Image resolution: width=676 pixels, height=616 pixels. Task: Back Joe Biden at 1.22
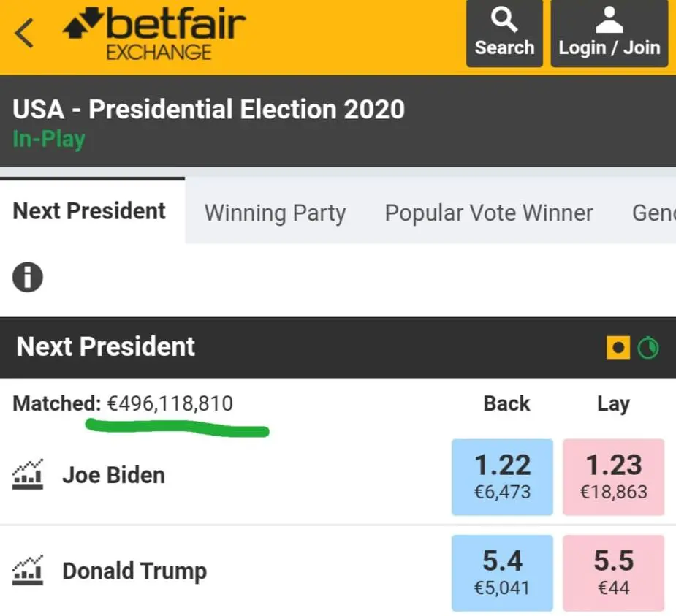click(x=502, y=476)
